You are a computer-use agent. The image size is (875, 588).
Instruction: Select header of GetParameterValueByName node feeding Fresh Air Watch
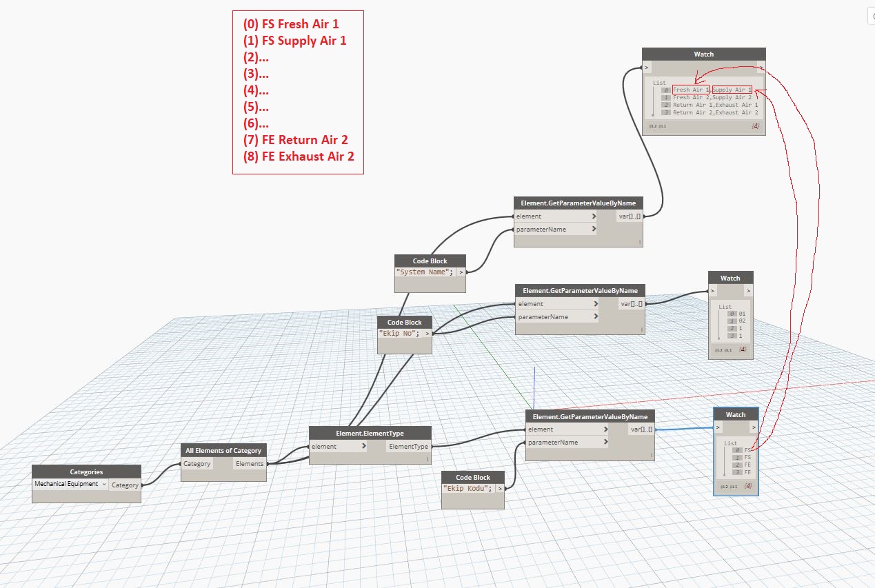pyautogui.click(x=579, y=203)
